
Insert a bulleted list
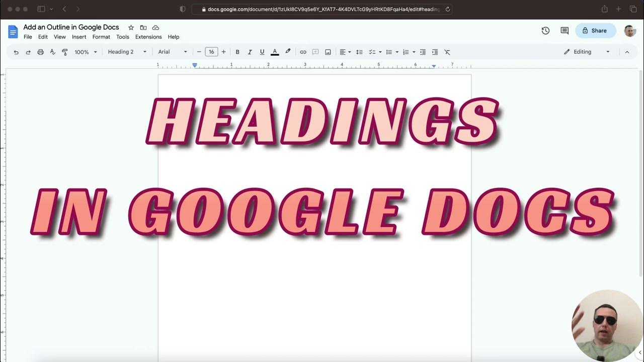389,52
